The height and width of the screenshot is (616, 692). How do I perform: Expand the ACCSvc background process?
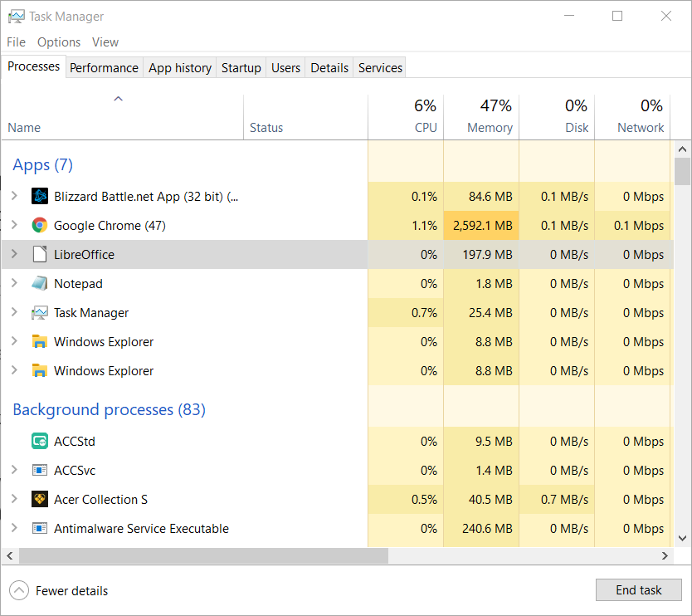point(14,470)
